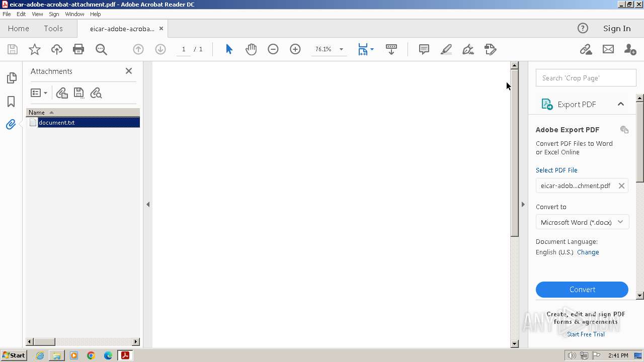644x362 pixels.
Task: Toggle Attachments paperclip sidebar panel
Action: (x=11, y=125)
